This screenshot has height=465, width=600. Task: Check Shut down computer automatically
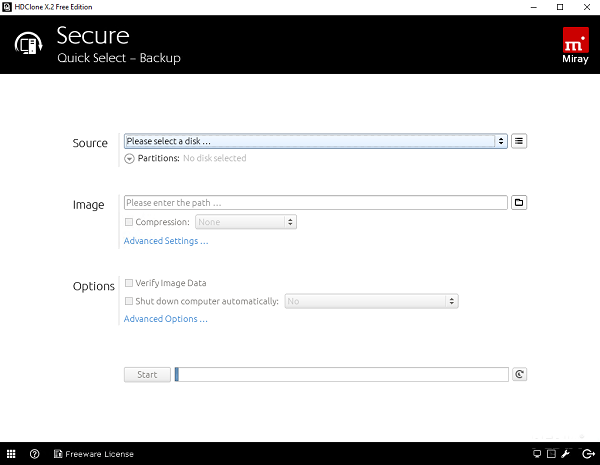[129, 300]
